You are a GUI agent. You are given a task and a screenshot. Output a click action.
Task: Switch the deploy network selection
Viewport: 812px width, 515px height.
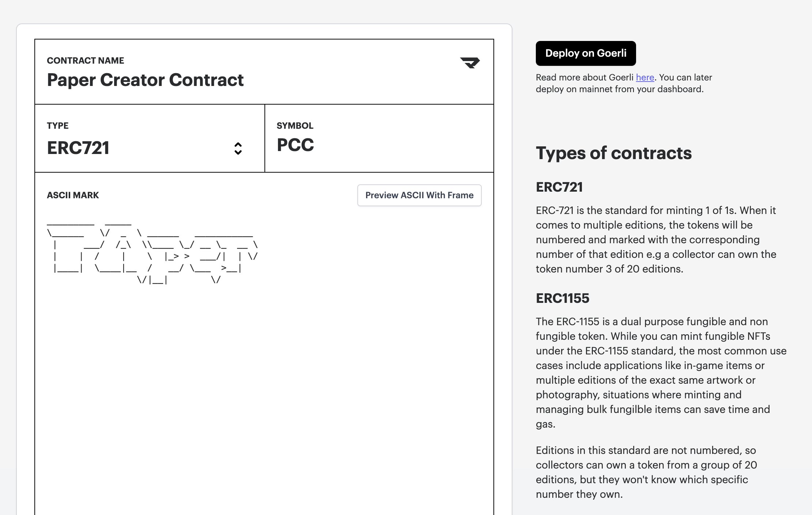click(586, 53)
